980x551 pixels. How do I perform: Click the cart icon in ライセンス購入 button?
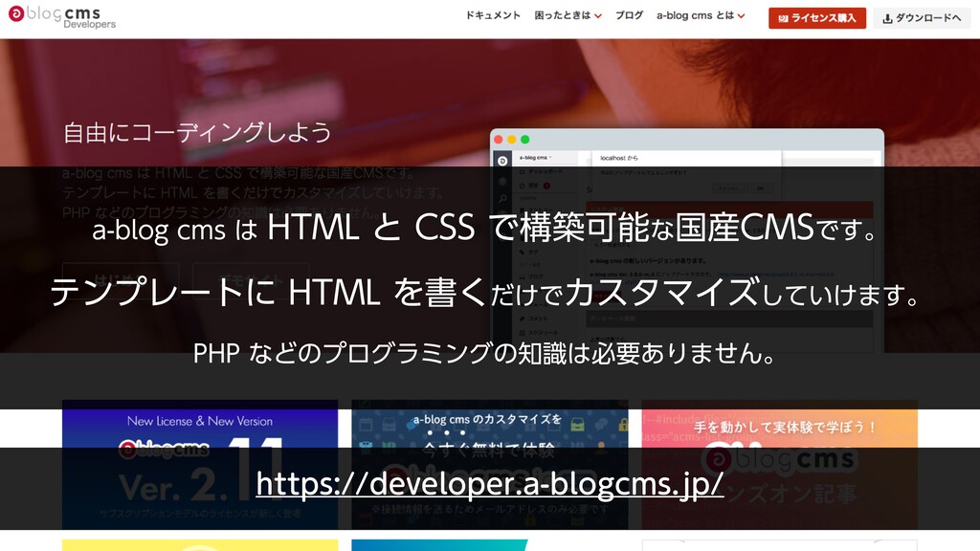point(783,19)
